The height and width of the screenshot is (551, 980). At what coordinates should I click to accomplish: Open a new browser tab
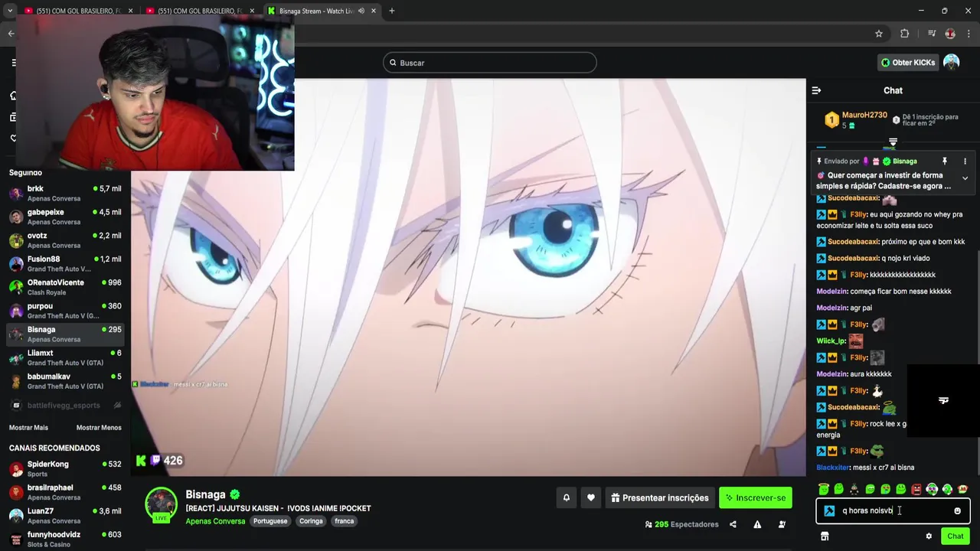coord(391,11)
